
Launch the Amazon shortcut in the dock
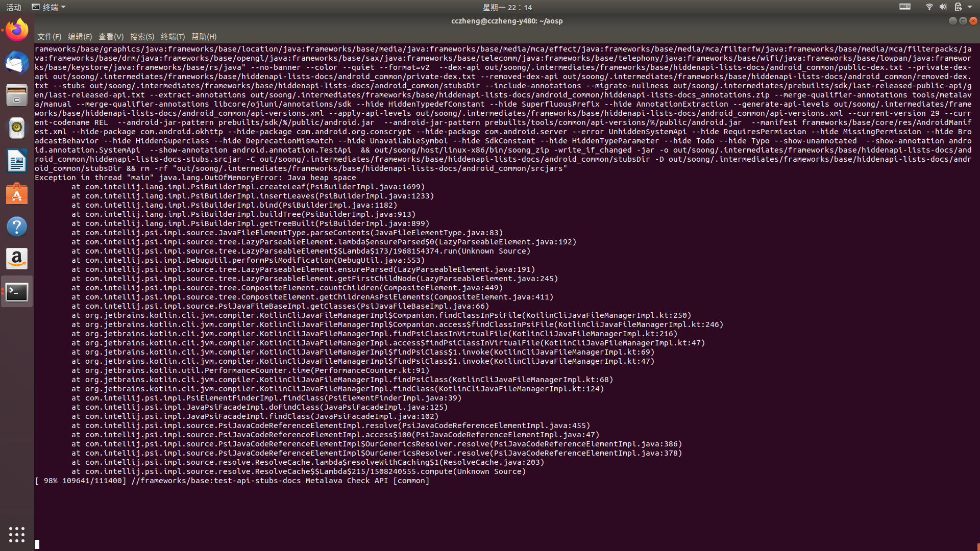(x=17, y=259)
